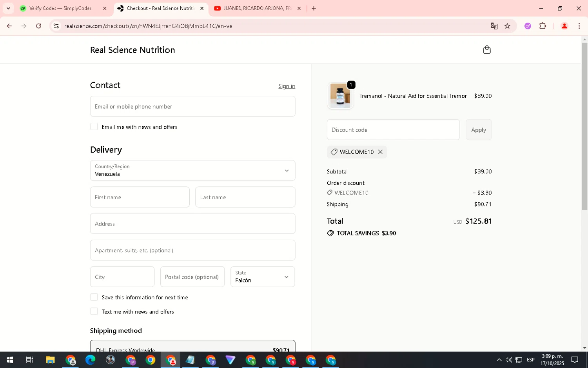Open the browser Extensions puzzle icon
The width and height of the screenshot is (588, 368).
point(543,26)
